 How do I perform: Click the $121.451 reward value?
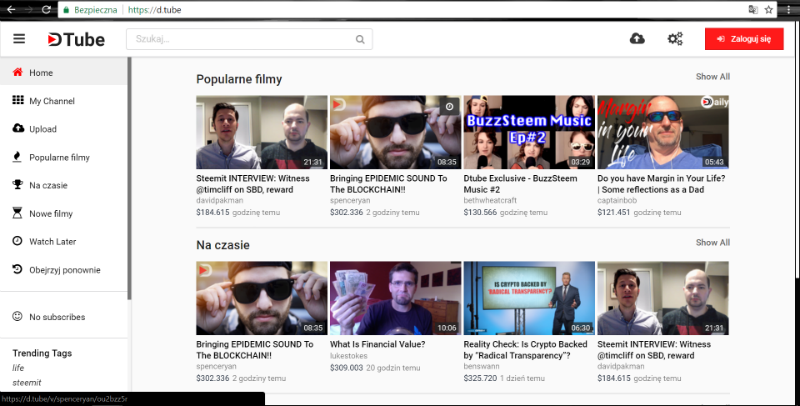tap(613, 212)
